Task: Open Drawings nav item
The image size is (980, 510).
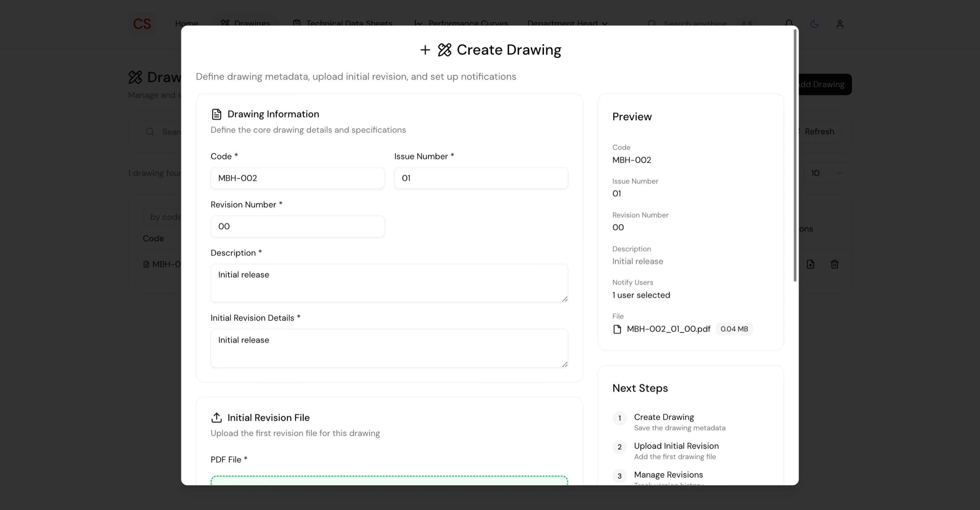Action: tap(245, 24)
